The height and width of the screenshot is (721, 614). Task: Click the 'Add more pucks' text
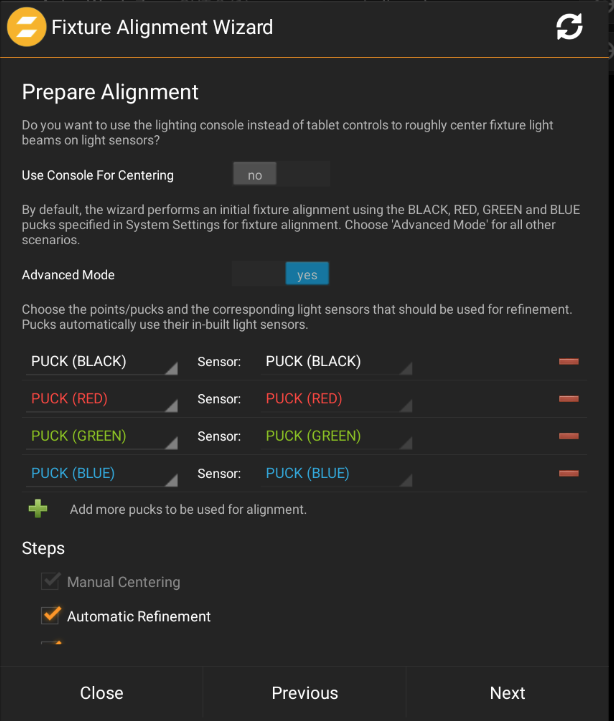[188, 510]
